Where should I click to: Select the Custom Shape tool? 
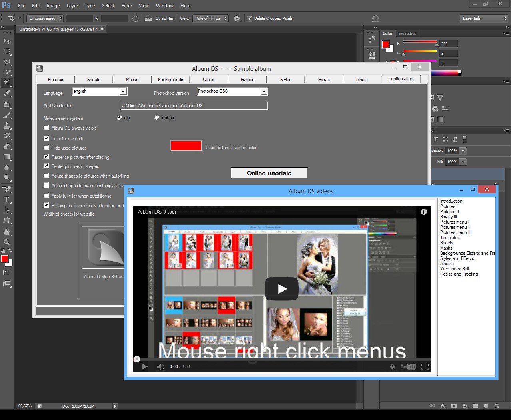click(x=7, y=220)
